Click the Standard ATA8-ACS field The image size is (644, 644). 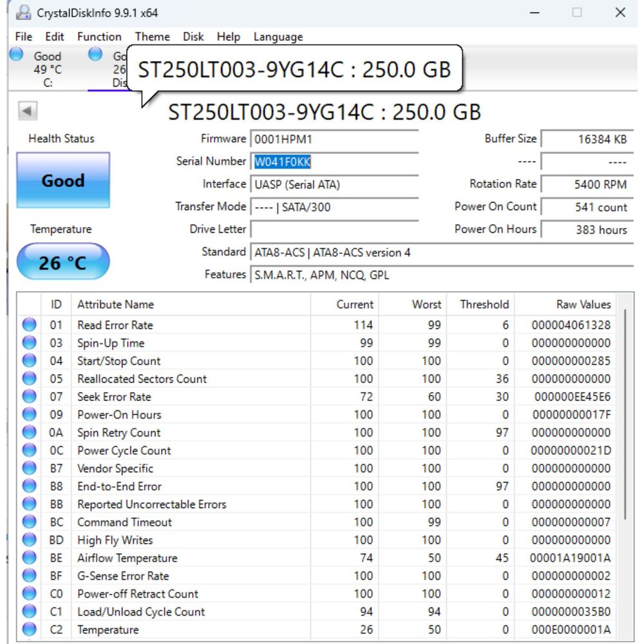(442, 252)
